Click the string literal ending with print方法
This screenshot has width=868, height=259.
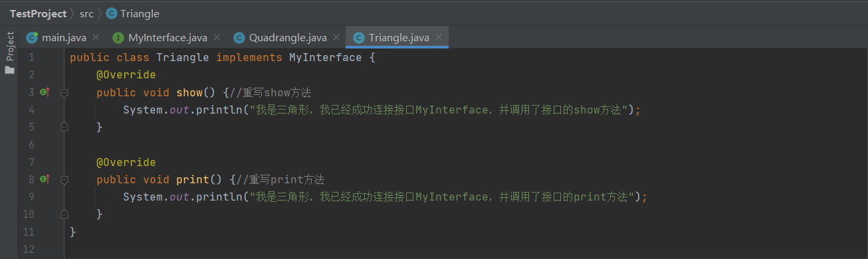[x=441, y=197]
